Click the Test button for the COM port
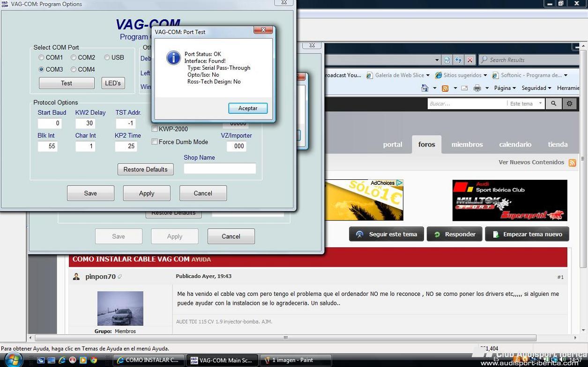This screenshot has height=367, width=588. pos(67,83)
